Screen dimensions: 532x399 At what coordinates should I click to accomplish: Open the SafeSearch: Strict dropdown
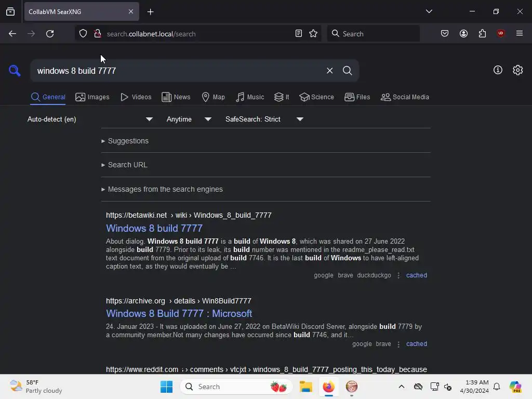[x=264, y=119]
